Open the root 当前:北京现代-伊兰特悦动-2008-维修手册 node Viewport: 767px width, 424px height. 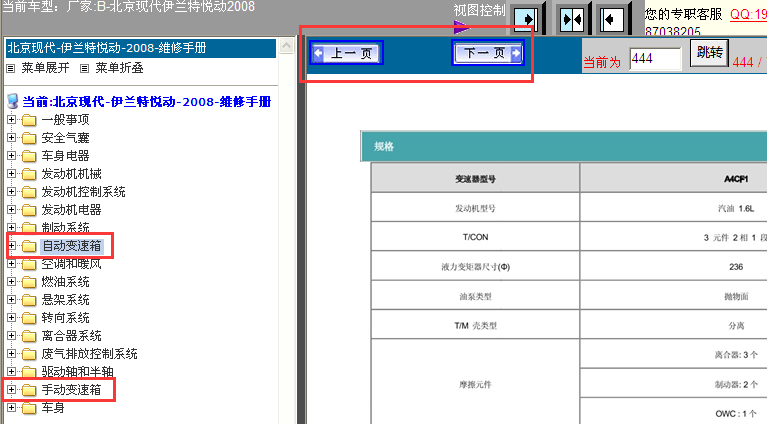147,102
